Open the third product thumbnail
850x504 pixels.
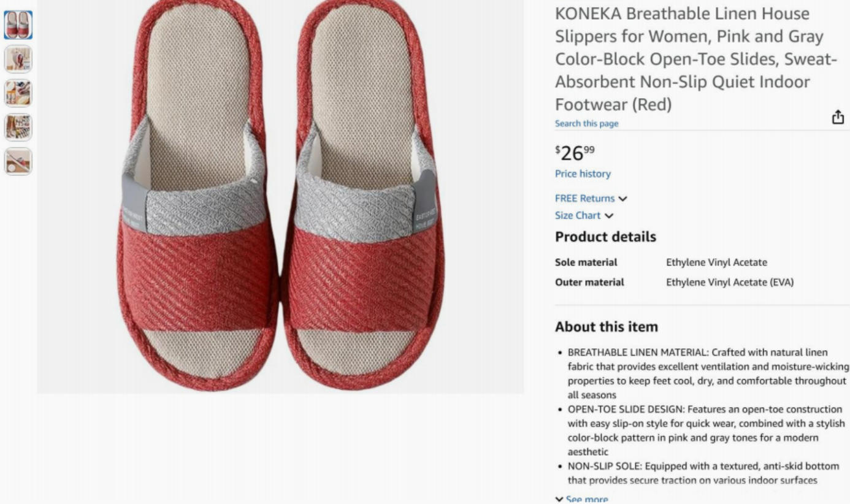point(18,93)
